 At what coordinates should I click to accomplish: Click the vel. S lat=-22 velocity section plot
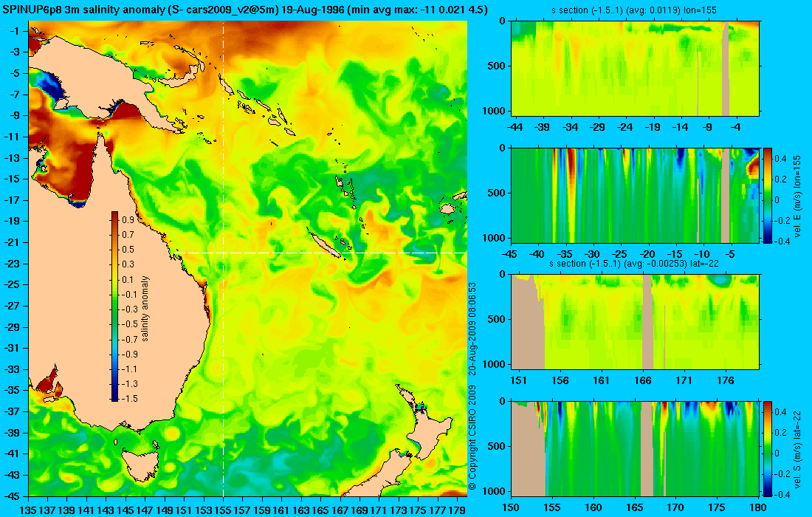tap(635, 448)
